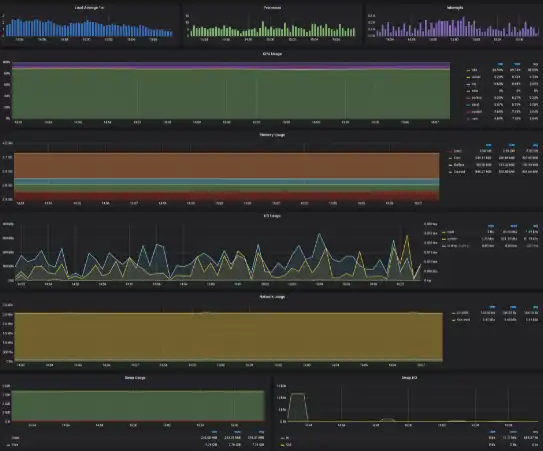Click the yellow area of Network Usage graph
Image resolution: width=543 pixels, height=451 pixels.
coord(229,337)
